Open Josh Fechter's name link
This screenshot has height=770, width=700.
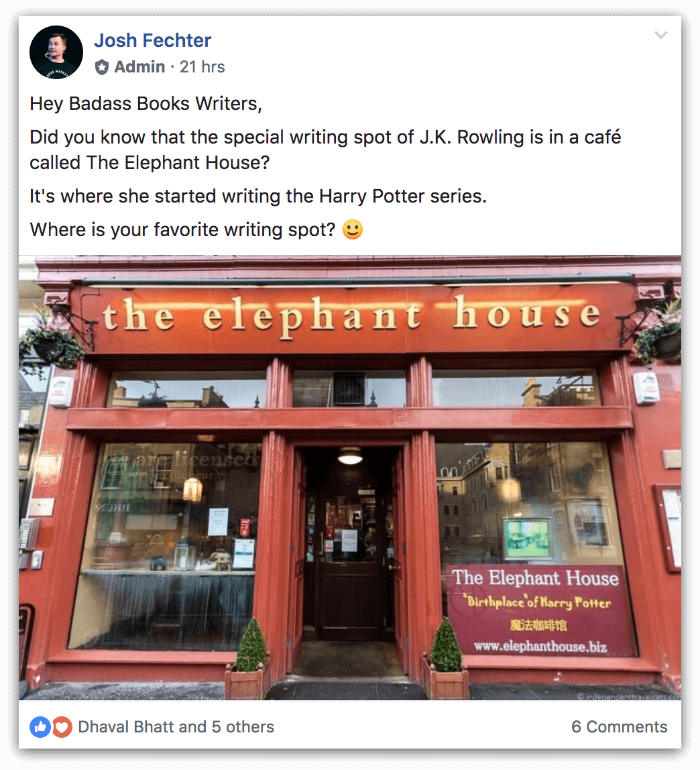click(152, 40)
